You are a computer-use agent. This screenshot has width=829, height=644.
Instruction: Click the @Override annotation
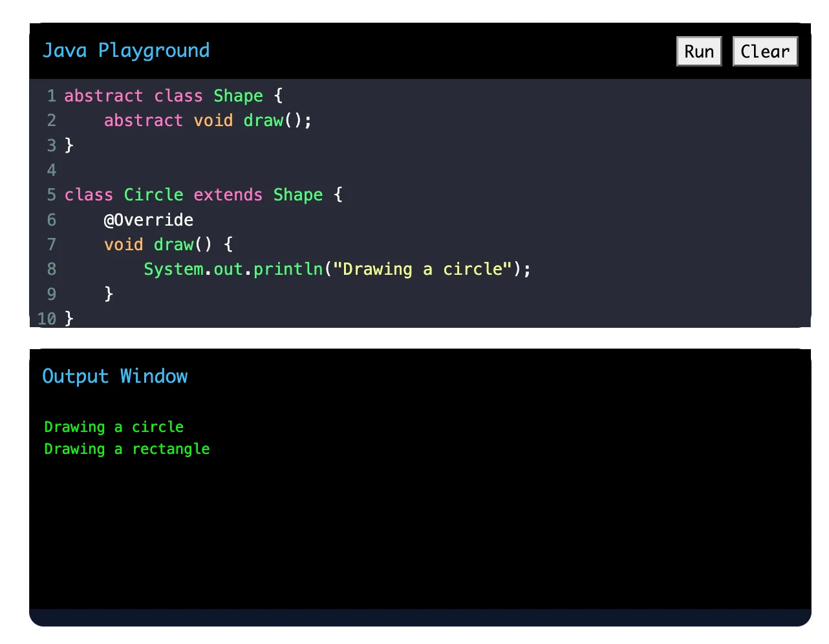tap(149, 220)
